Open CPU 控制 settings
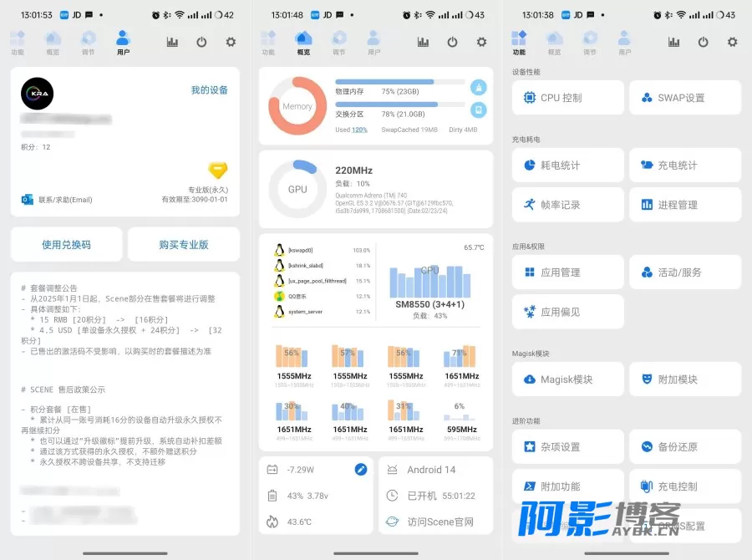The height and width of the screenshot is (560, 752). [x=568, y=98]
